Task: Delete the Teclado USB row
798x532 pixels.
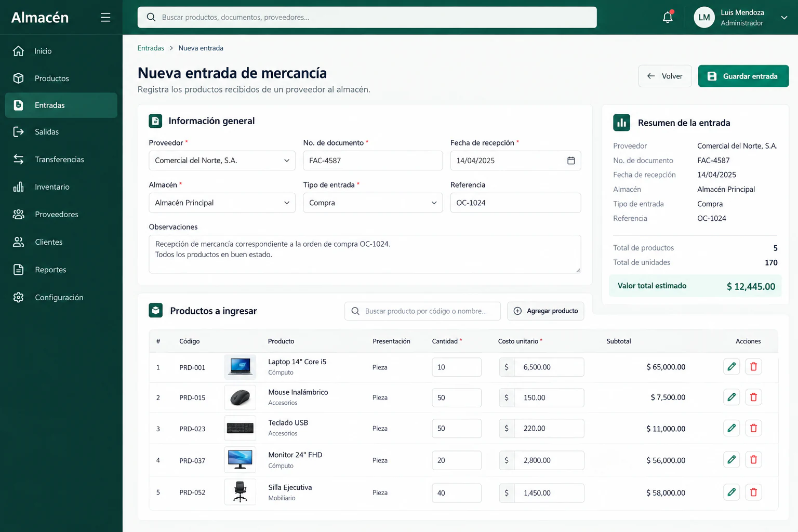Action: tap(753, 428)
